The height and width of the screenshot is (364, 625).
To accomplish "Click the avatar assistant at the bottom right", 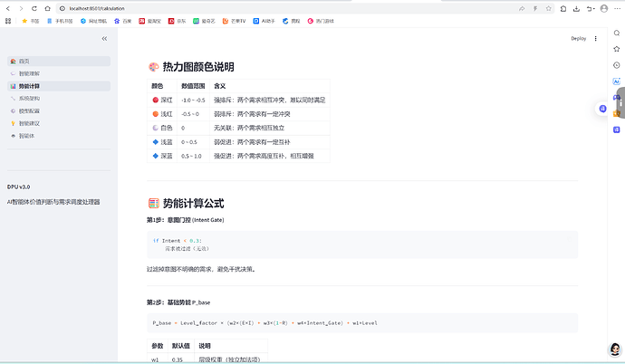I will point(615,350).
